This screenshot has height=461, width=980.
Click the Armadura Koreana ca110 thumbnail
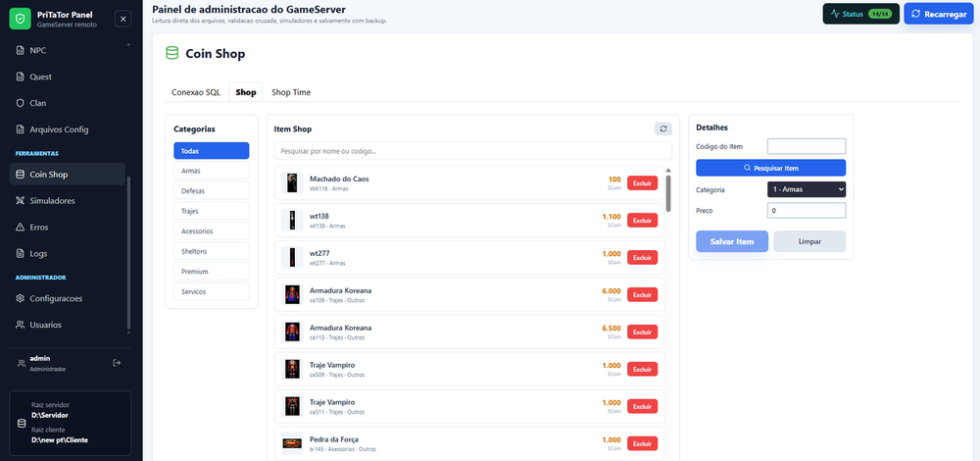[292, 332]
